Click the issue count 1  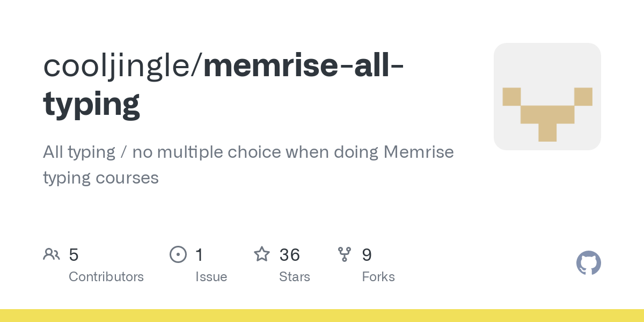coord(199,255)
